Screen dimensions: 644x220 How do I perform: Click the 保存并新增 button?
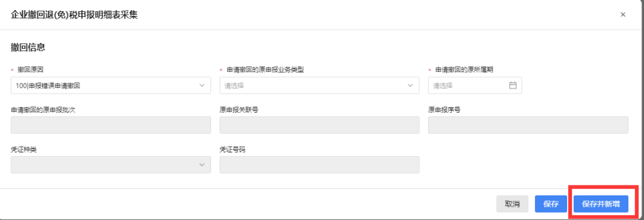click(x=601, y=204)
